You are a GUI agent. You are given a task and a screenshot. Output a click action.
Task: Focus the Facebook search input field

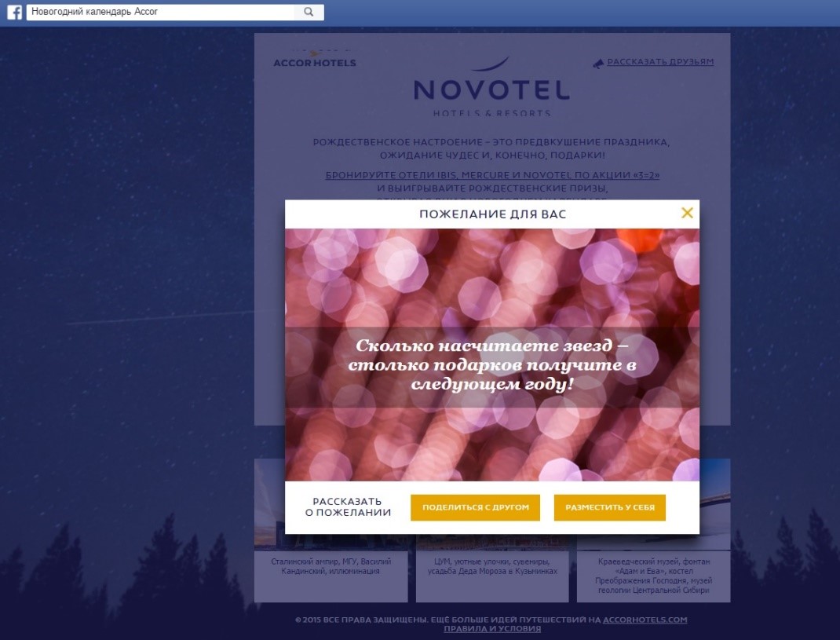pyautogui.click(x=160, y=12)
